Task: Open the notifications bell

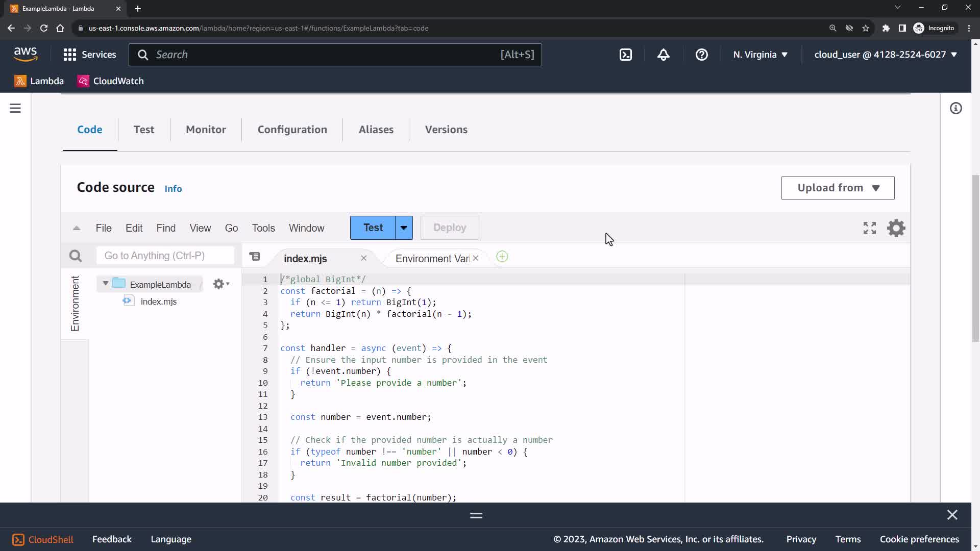Action: [663, 55]
